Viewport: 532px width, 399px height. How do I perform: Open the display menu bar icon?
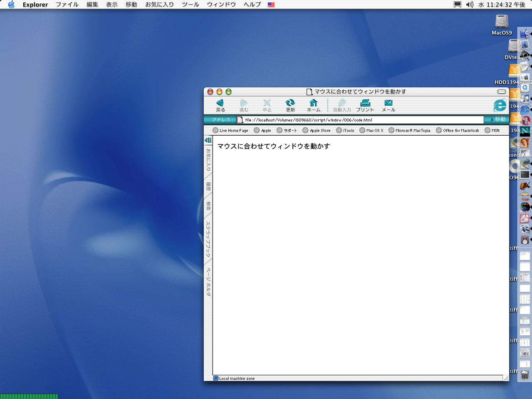click(x=458, y=5)
